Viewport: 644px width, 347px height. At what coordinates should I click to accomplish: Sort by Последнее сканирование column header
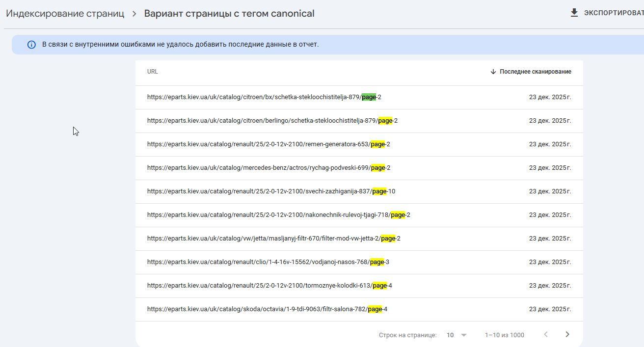(535, 72)
